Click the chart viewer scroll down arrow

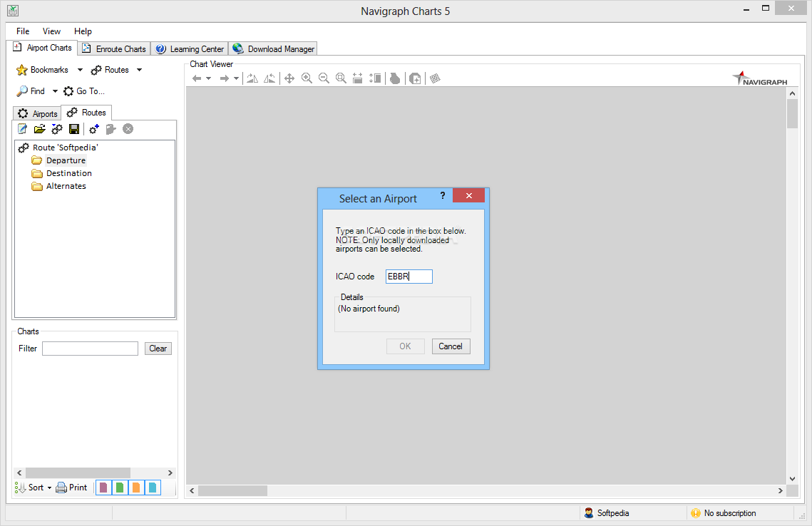pyautogui.click(x=792, y=479)
